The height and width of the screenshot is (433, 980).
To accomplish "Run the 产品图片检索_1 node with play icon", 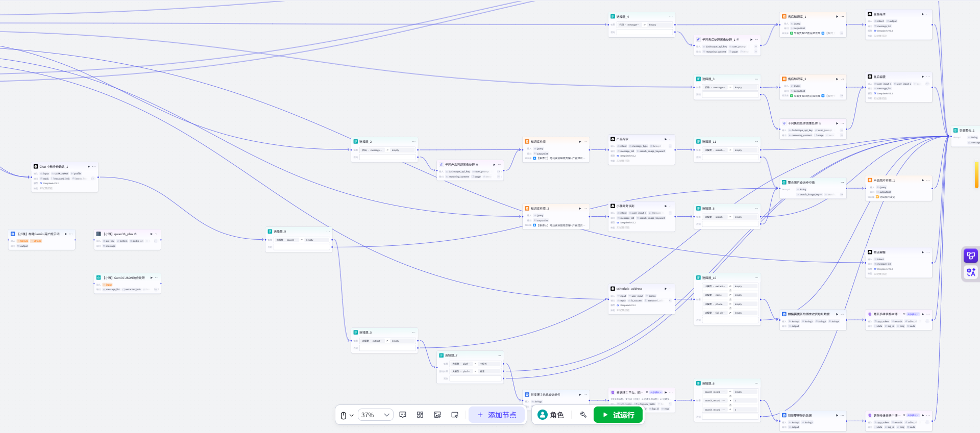I will click(x=922, y=181).
